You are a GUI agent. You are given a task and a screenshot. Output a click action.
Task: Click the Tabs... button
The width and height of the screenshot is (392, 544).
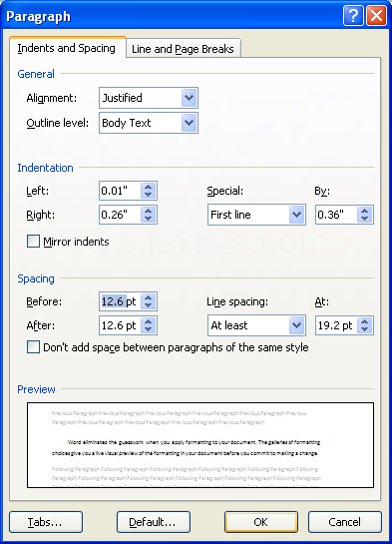click(46, 522)
